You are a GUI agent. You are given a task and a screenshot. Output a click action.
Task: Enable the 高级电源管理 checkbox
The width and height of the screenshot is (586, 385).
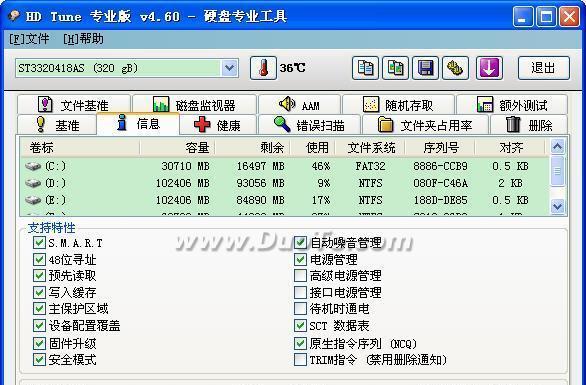click(300, 276)
